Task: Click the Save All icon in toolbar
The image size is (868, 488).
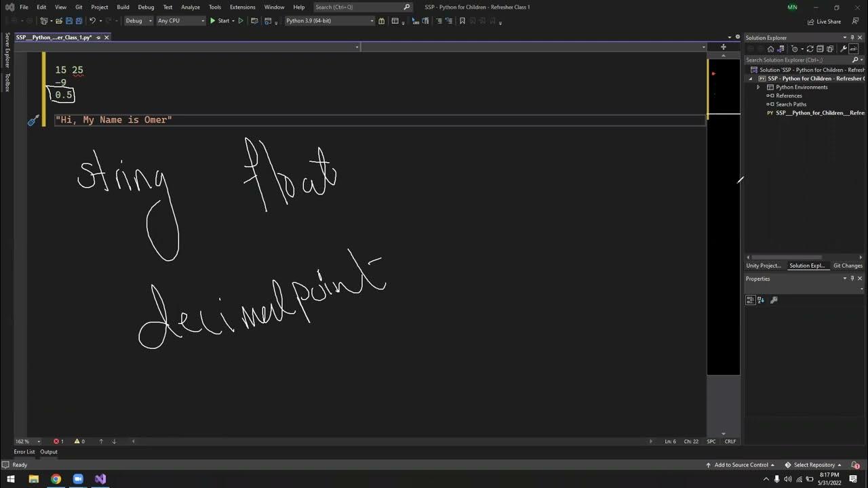Action: 79,21
